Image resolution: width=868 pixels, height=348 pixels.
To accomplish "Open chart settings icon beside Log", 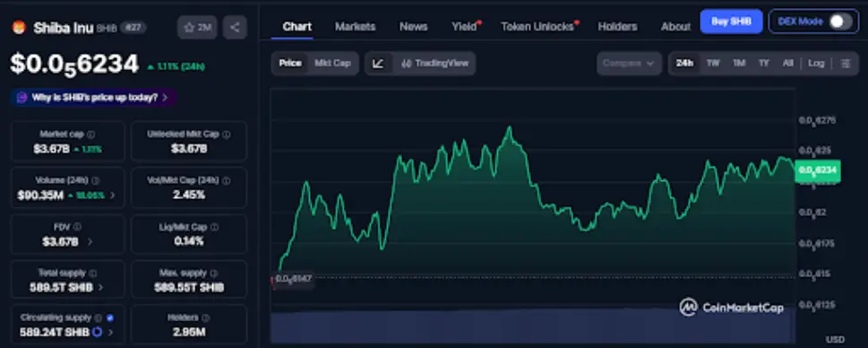I will click(x=846, y=63).
